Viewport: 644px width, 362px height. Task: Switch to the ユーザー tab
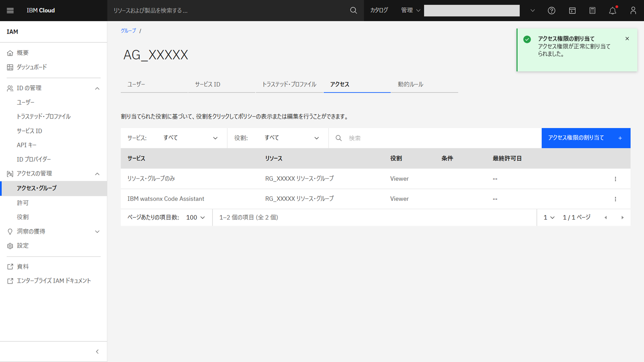point(136,84)
